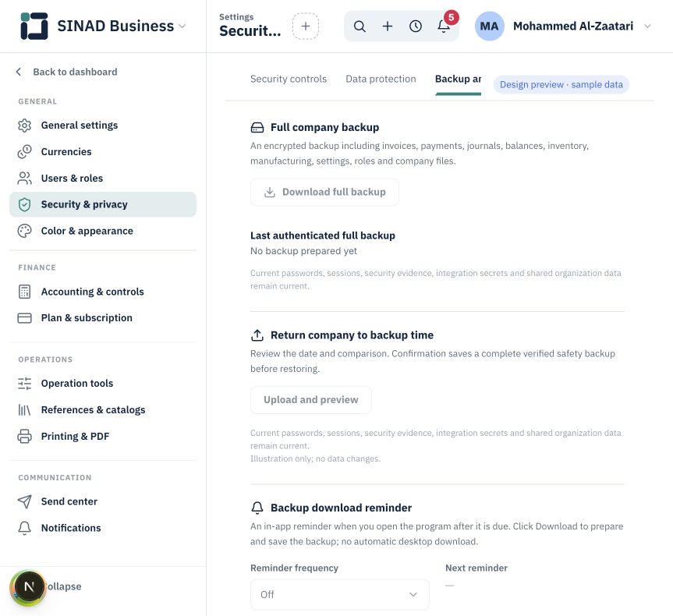Select Accounting & controls menu label

pyautogui.click(x=92, y=292)
